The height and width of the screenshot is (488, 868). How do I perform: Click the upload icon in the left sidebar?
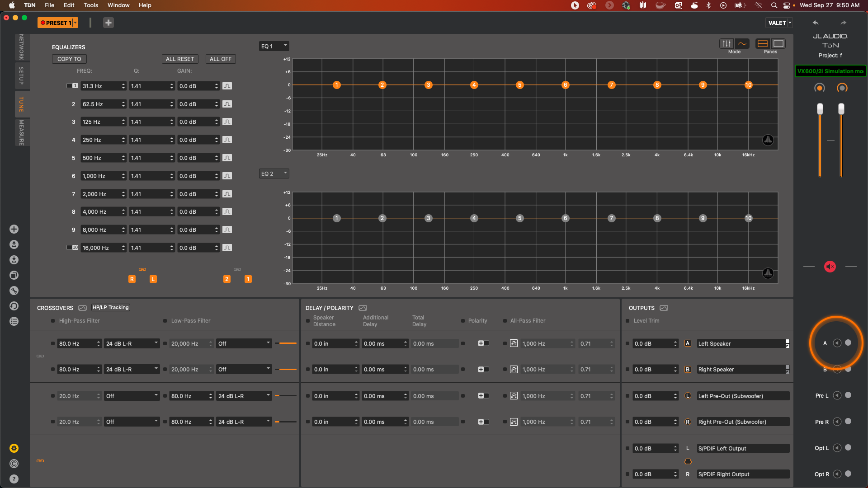coord(14,244)
